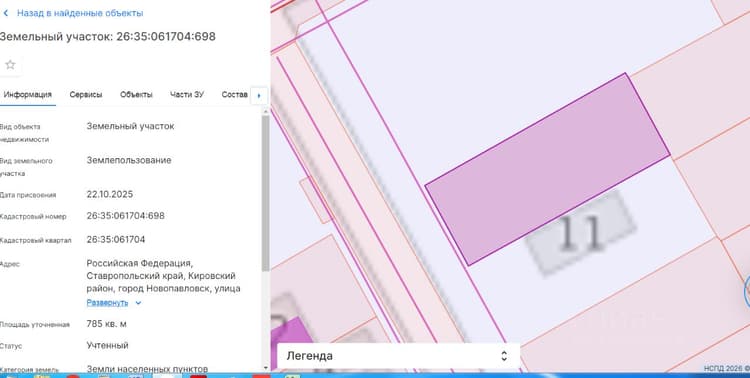Click the 'Кадастровый квартал' field label
The image size is (750, 378).
(35, 240)
